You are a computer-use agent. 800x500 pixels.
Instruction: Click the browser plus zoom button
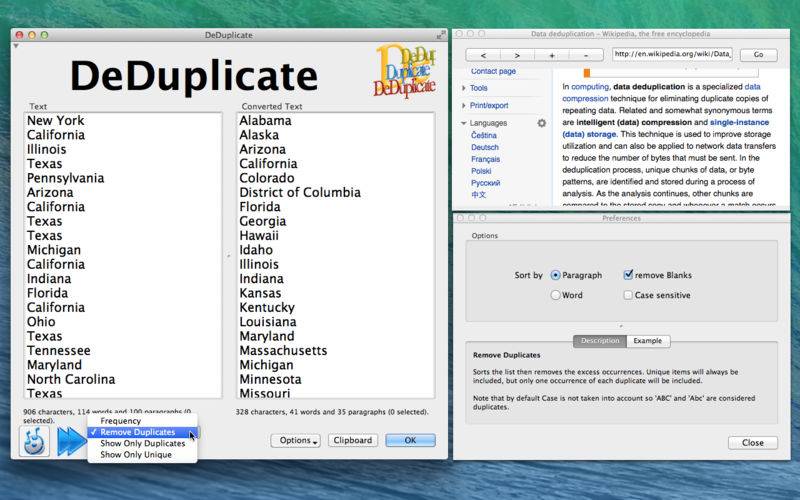point(552,55)
